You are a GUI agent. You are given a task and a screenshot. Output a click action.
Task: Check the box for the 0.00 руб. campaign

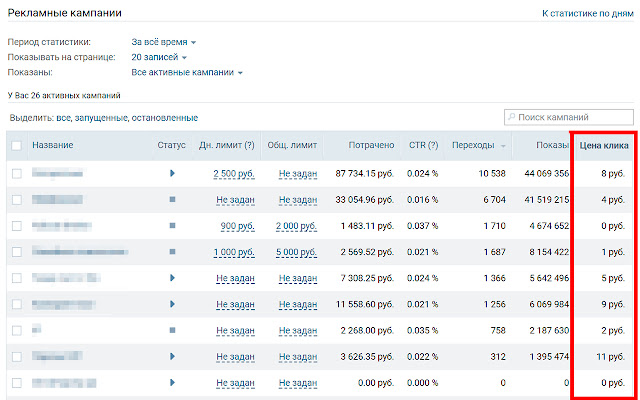tap(17, 383)
